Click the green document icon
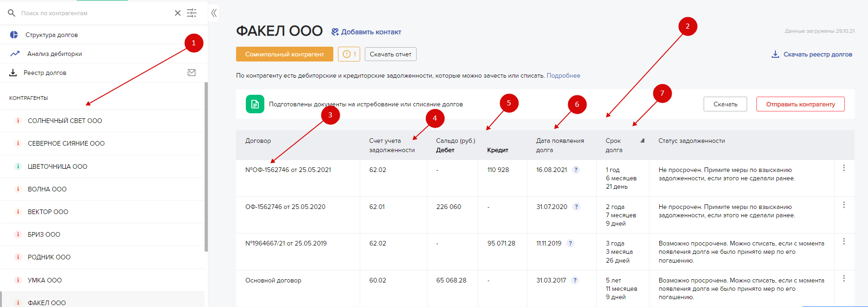This screenshot has width=868, height=307. tap(255, 104)
